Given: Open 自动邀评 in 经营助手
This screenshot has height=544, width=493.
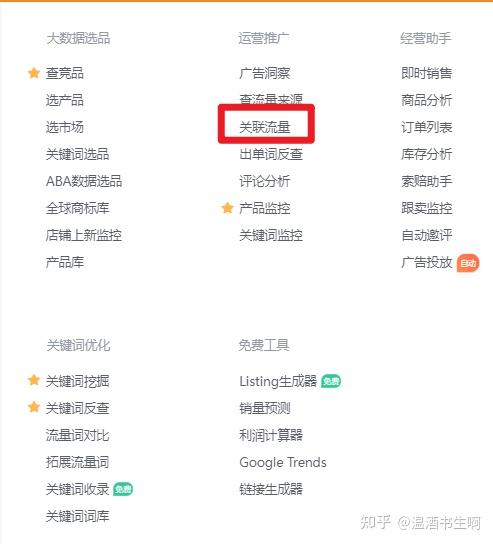Looking at the screenshot, I should (x=427, y=235).
